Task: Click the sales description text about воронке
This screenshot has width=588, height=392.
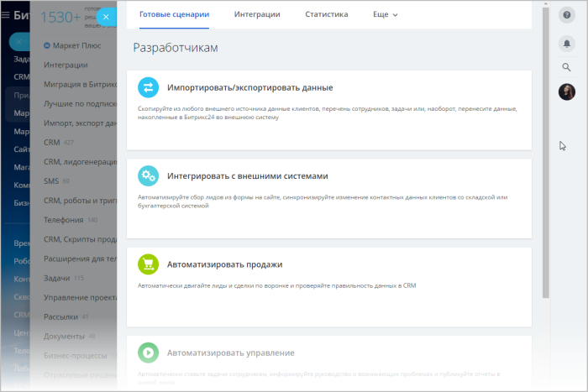Action: [x=276, y=285]
